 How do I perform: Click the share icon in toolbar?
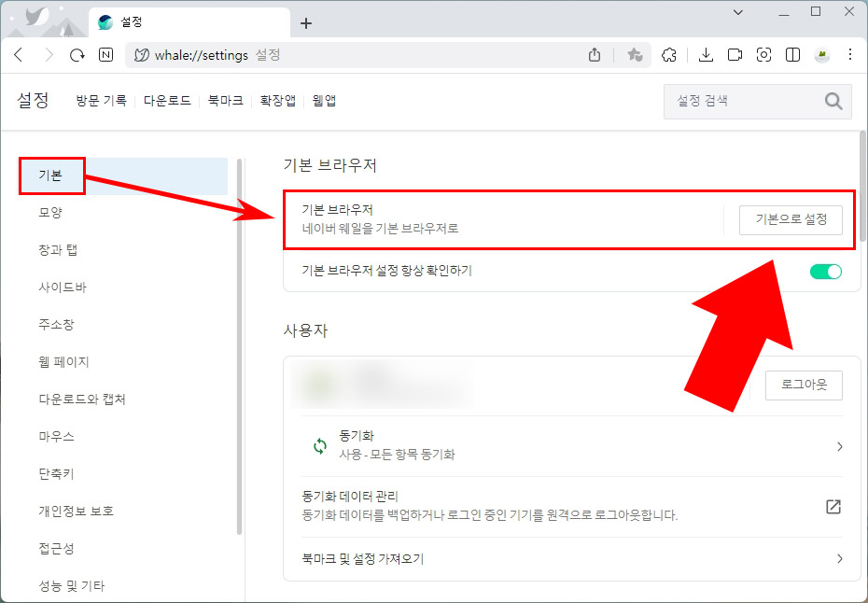[x=595, y=55]
